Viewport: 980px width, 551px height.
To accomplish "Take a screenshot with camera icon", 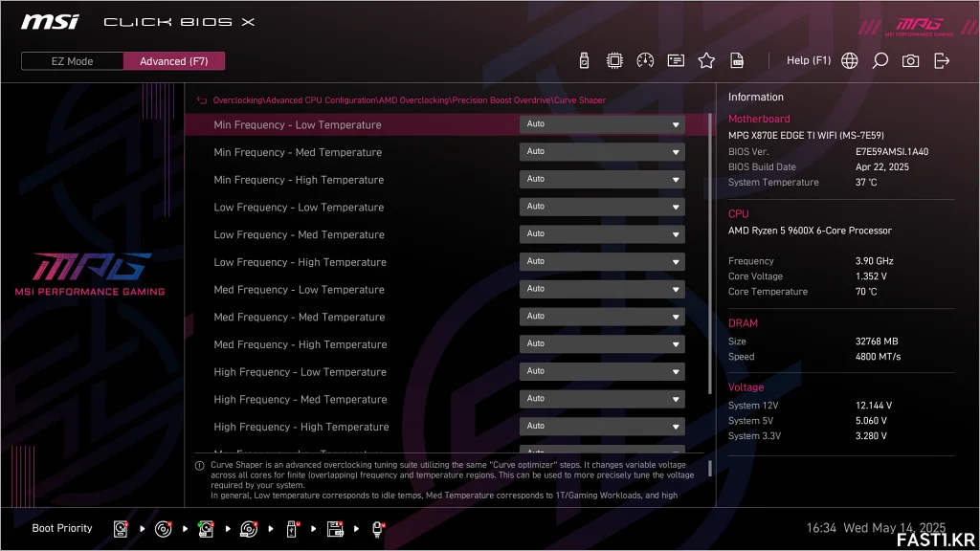I will coord(911,60).
